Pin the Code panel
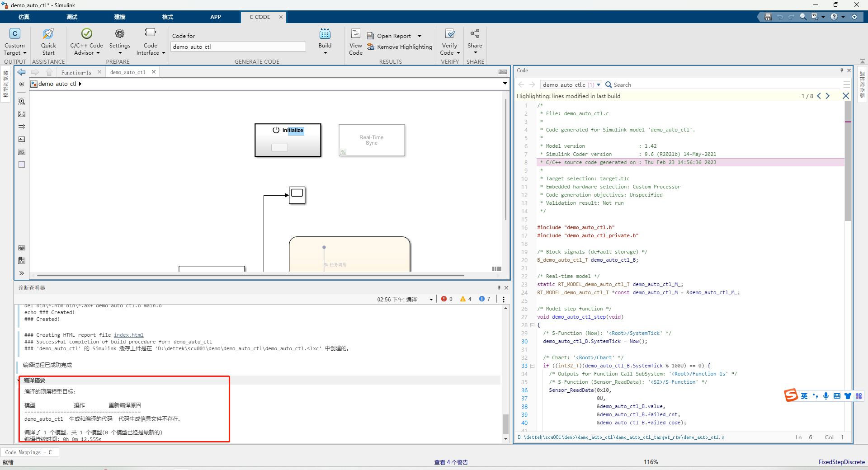 (x=842, y=70)
